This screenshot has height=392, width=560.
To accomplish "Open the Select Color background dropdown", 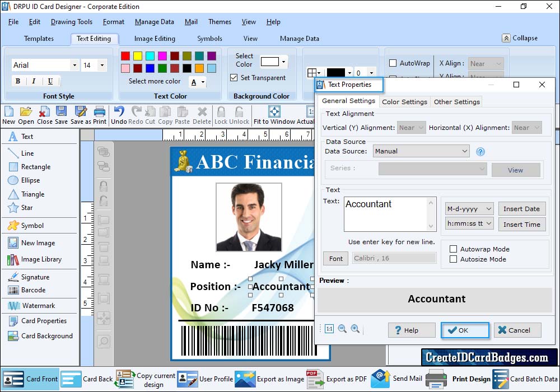I will click(283, 62).
